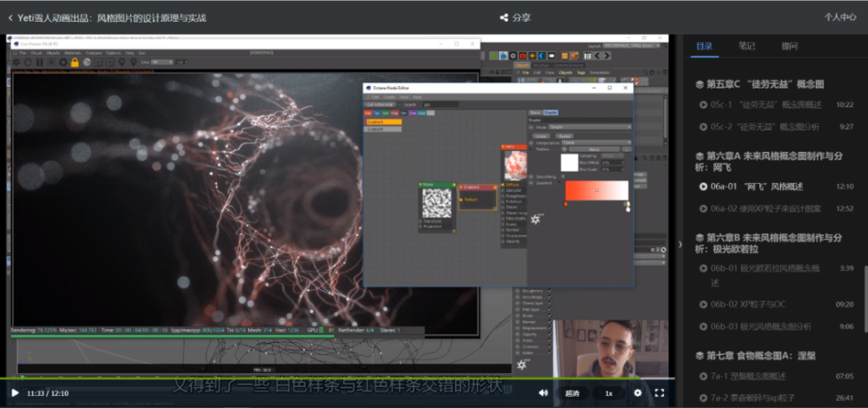Go back using the header arrow
The image size is (868, 408).
click(x=10, y=17)
